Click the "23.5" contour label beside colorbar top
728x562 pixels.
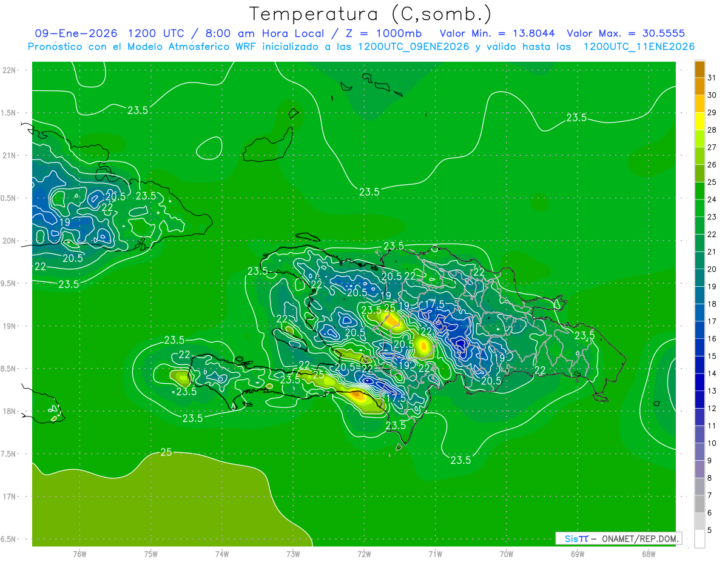click(576, 118)
